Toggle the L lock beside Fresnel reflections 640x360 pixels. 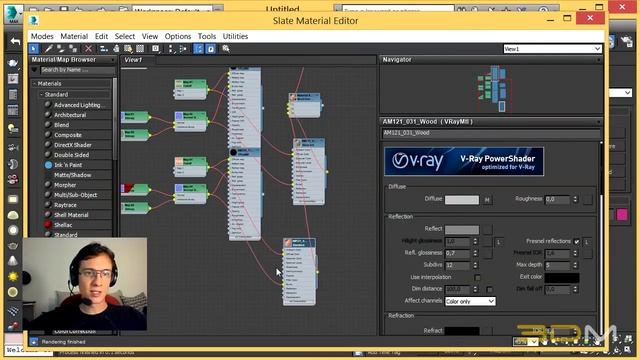587,242
